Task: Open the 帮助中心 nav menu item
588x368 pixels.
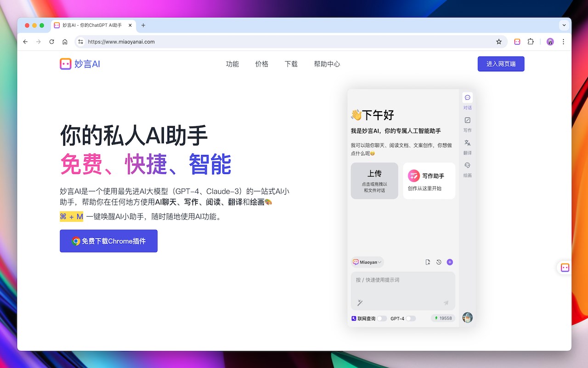Action: (327, 64)
